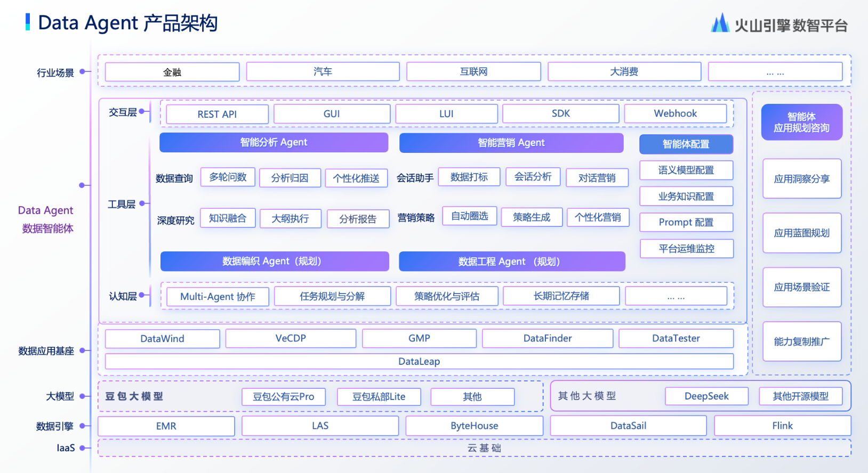868x473 pixels.
Task: Click the 大消费 industry box
Action: click(624, 71)
